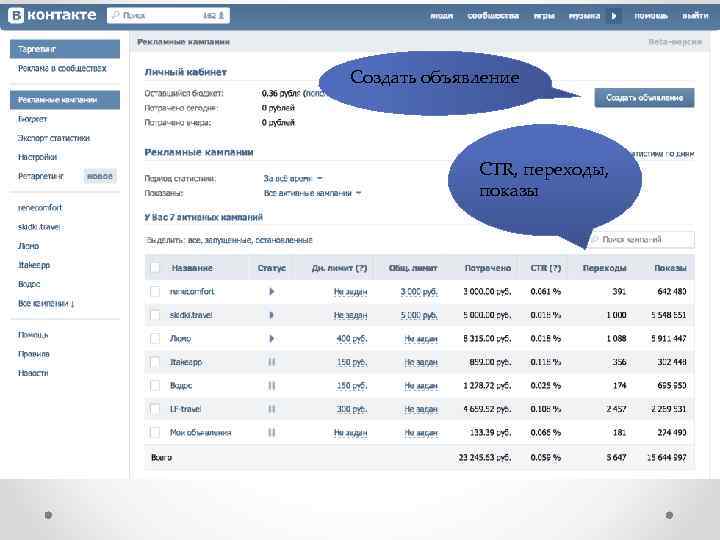The height and width of the screenshot is (540, 720).
Task: Click renecomfort in the sidebar list
Action: [39, 208]
